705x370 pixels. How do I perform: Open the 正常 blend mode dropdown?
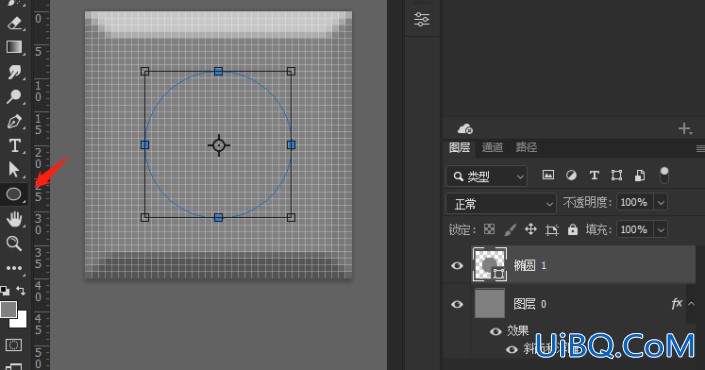[501, 204]
